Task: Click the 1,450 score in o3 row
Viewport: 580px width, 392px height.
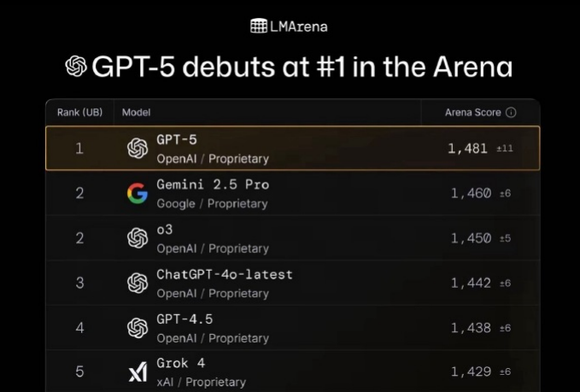Action: (471, 238)
